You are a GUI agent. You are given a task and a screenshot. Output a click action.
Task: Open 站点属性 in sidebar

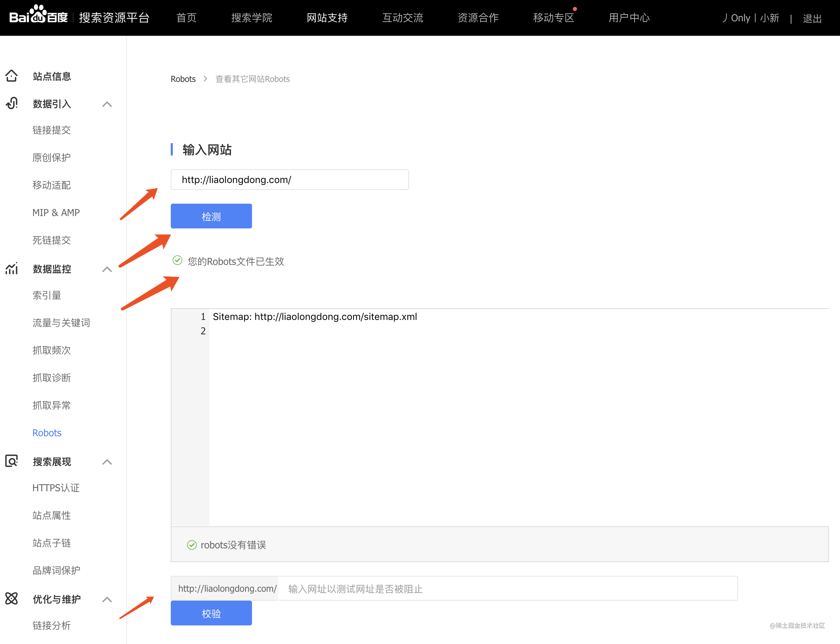coord(52,515)
